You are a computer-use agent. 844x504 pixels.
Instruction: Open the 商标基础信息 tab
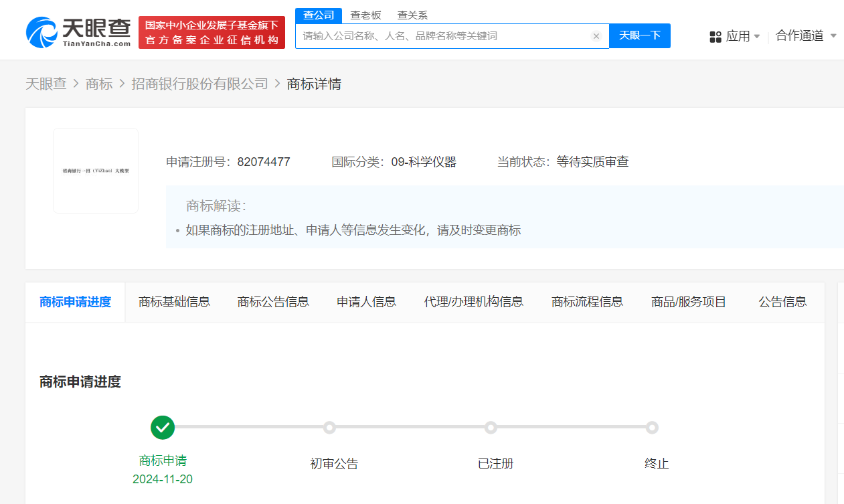174,302
